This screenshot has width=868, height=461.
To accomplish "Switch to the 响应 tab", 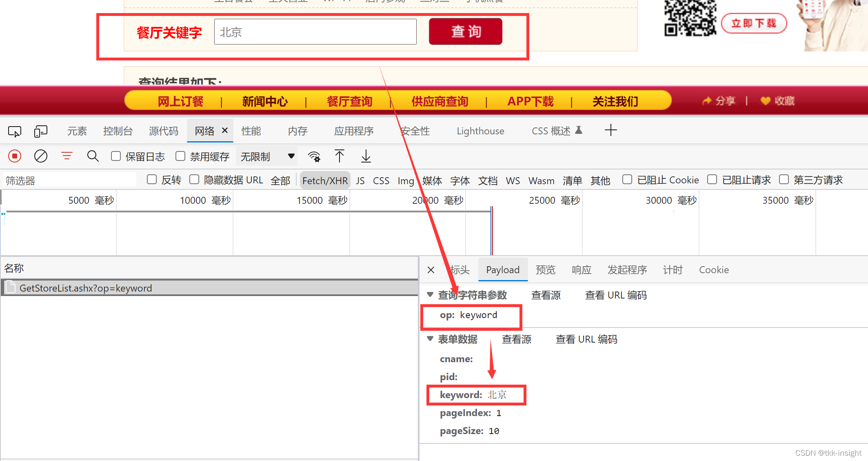I will pyautogui.click(x=581, y=270).
